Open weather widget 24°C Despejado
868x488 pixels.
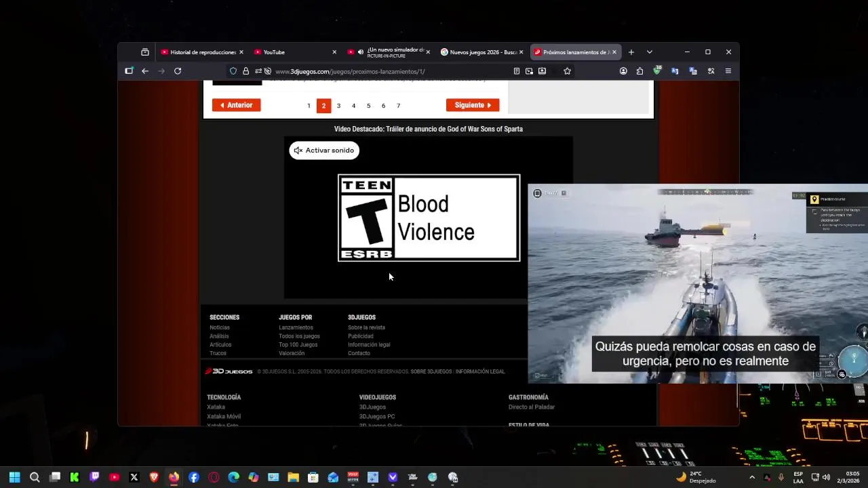(696, 477)
